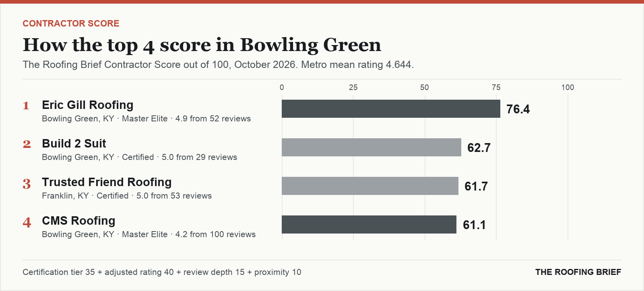Select Trusted Friend Roofing's Franklin, KY details line
644x291 pixels.
pos(127,196)
